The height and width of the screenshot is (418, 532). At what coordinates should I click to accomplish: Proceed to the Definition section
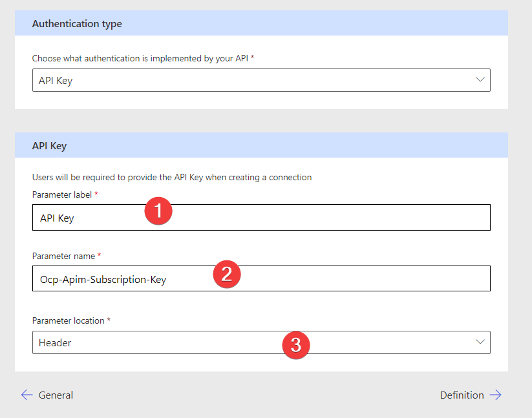[x=462, y=395]
